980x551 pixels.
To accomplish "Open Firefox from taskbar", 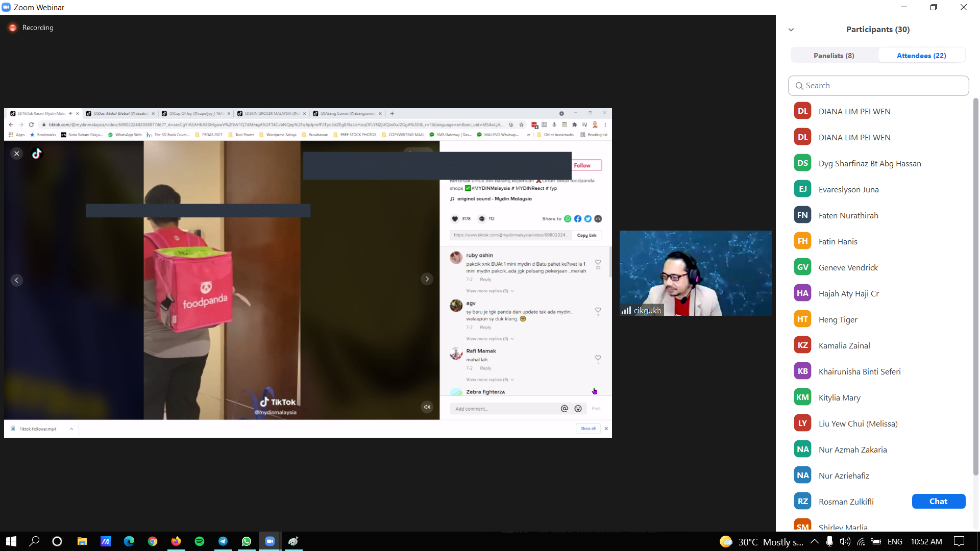I will coord(176,541).
